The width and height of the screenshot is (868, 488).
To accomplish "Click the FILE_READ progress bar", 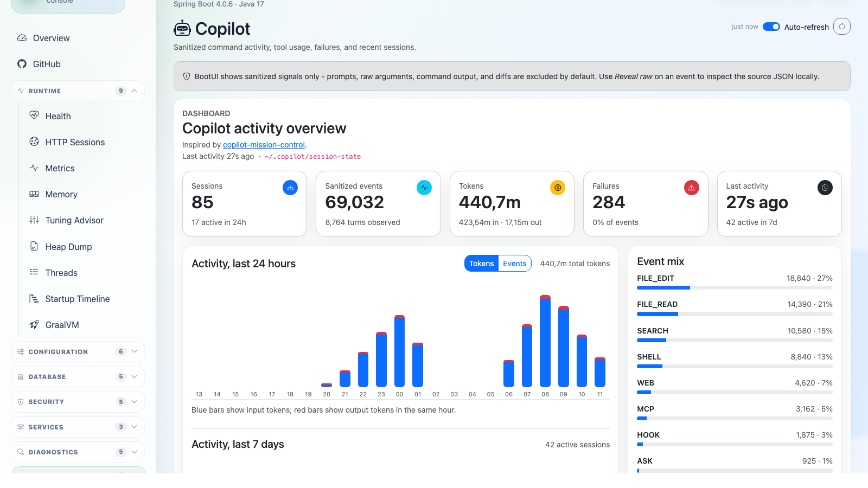I will click(x=735, y=314).
